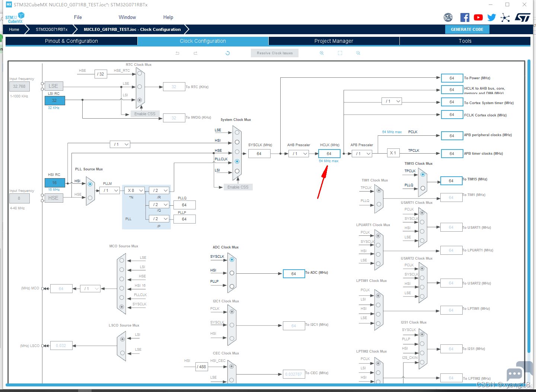Click the HCLK (MHz) value field
This screenshot has width=536, height=392.
click(329, 154)
